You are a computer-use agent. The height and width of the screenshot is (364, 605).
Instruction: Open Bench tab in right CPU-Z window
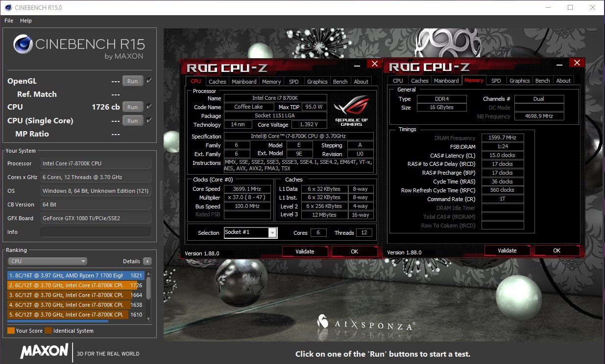point(543,81)
